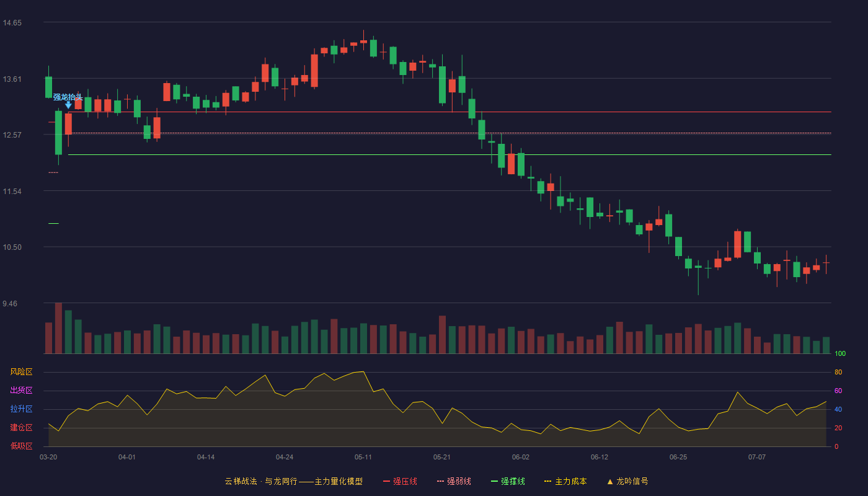Click the 龙吟信号 triangle legend icon

point(610,481)
